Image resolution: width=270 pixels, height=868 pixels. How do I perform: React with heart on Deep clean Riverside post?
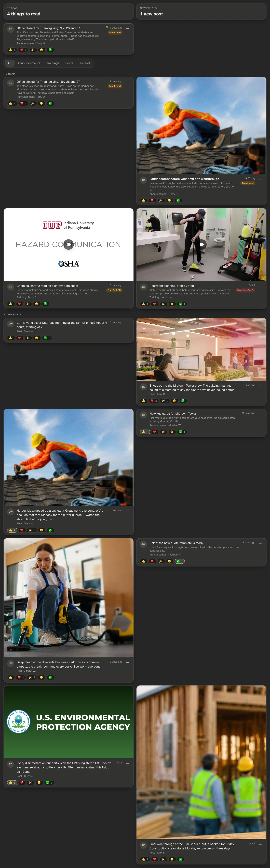21,678
